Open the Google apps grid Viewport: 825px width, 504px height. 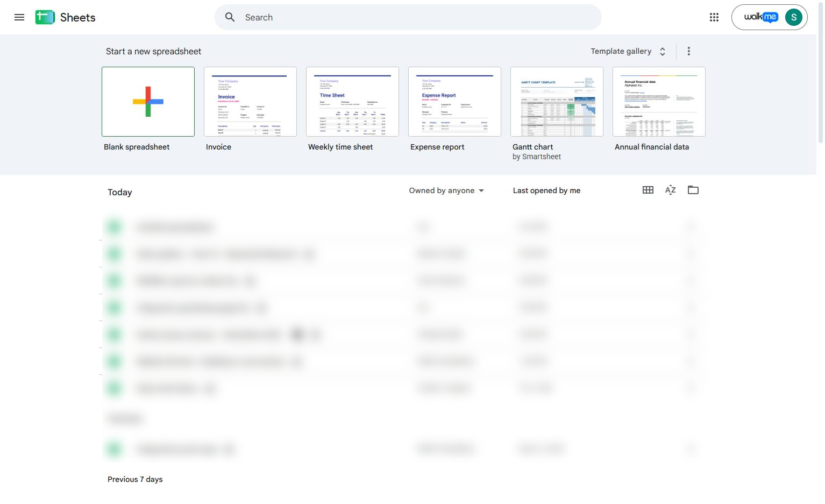point(714,17)
